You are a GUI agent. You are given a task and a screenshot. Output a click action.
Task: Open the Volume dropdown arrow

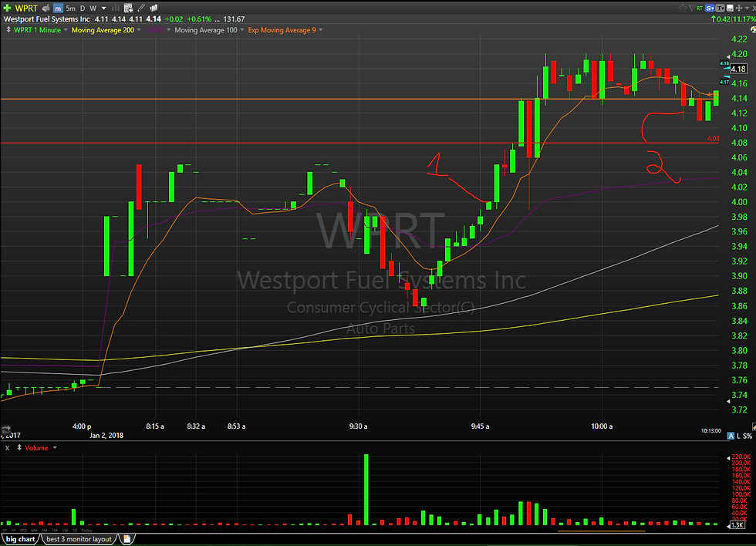(55, 448)
